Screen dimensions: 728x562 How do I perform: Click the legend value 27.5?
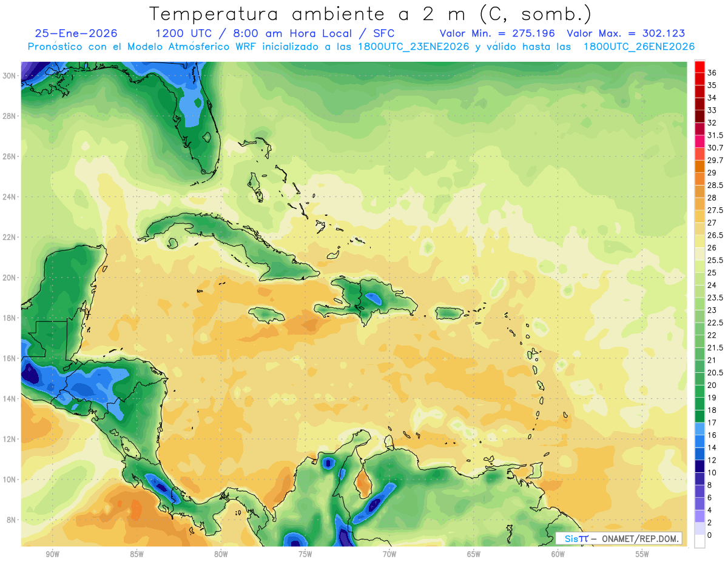[715, 210]
